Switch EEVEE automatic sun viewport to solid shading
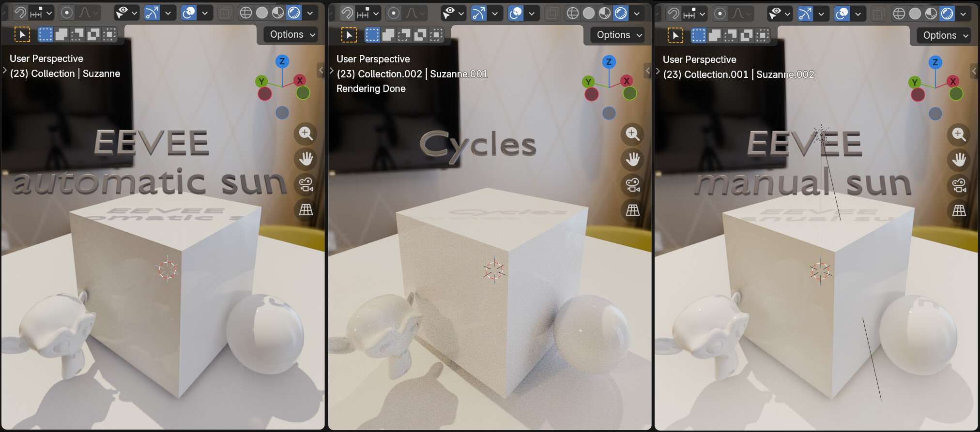The width and height of the screenshot is (980, 432). click(x=262, y=13)
